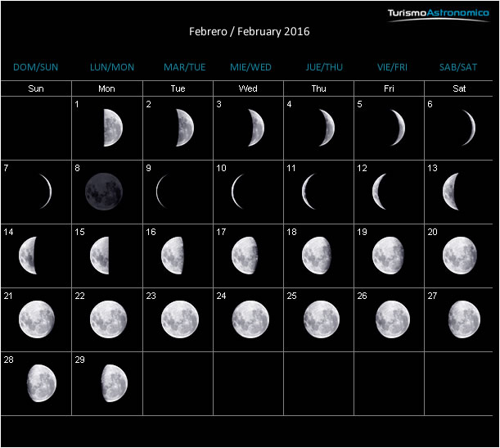Click the MIE/WED column header
The width and height of the screenshot is (500, 448).
250,67
